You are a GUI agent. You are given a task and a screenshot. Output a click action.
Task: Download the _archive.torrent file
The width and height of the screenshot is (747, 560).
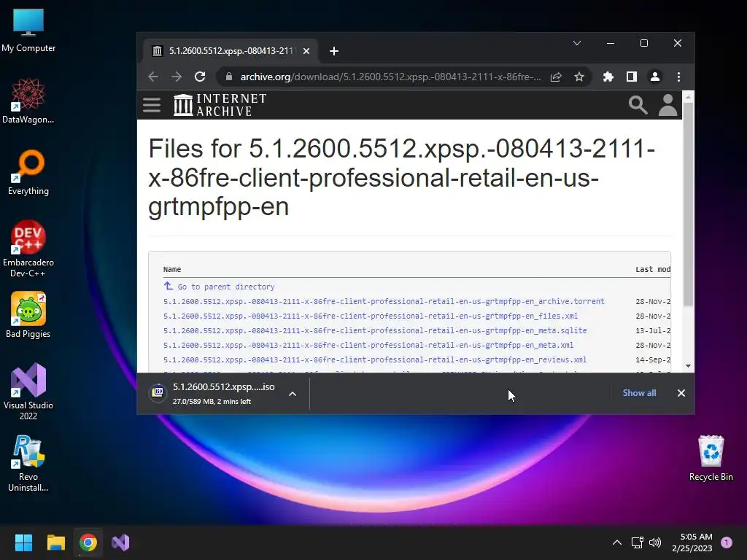tap(384, 301)
